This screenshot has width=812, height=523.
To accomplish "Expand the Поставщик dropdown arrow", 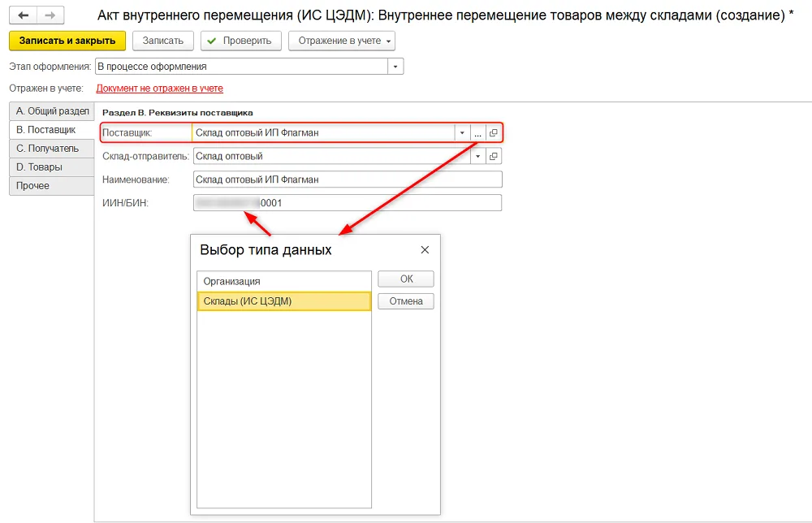I will pos(462,133).
